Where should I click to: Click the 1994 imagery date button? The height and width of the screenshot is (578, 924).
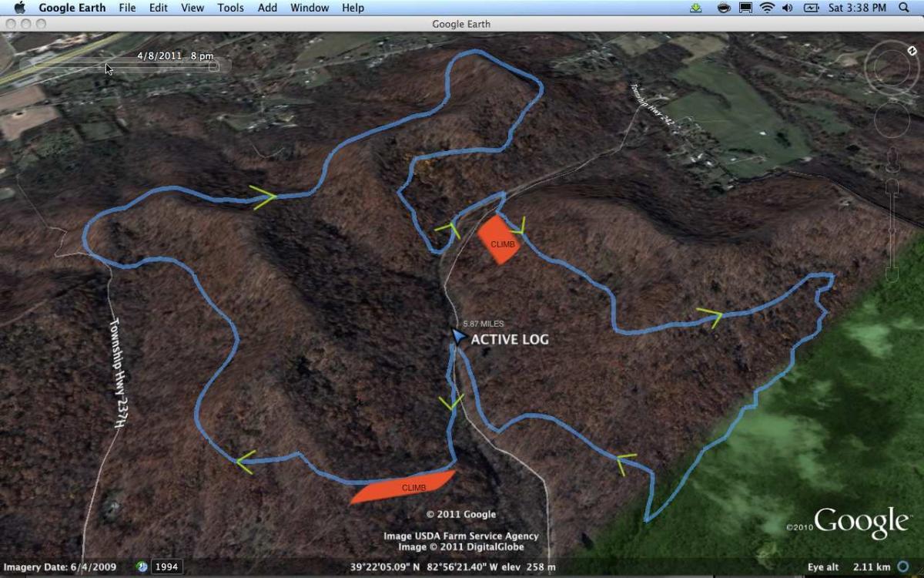pyautogui.click(x=167, y=566)
